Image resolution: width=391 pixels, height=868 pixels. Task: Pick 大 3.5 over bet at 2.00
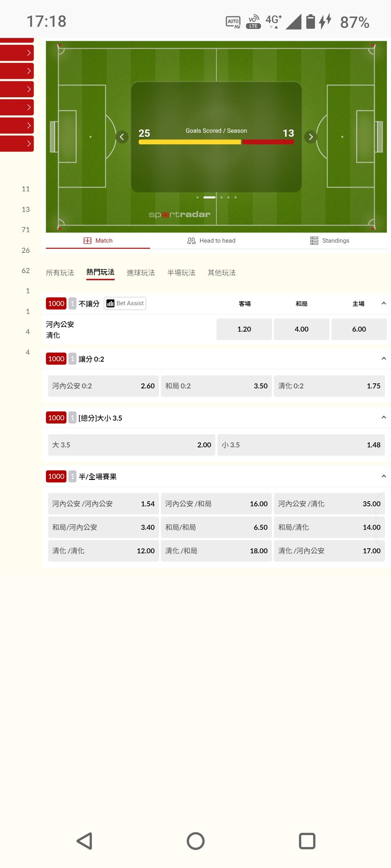coord(131,445)
